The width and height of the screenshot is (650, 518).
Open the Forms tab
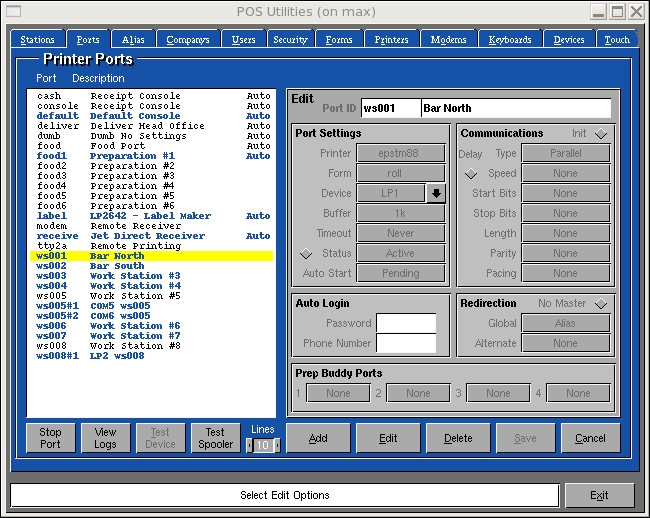(x=339, y=40)
